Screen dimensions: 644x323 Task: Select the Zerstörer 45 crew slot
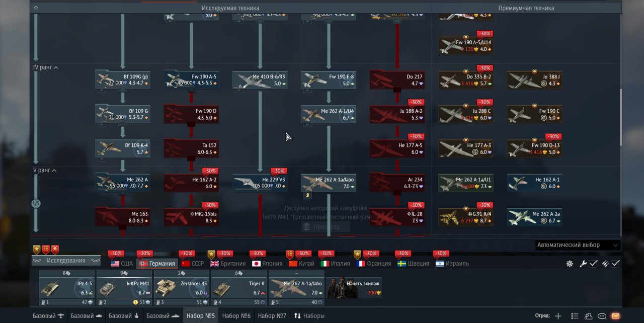pos(182,288)
